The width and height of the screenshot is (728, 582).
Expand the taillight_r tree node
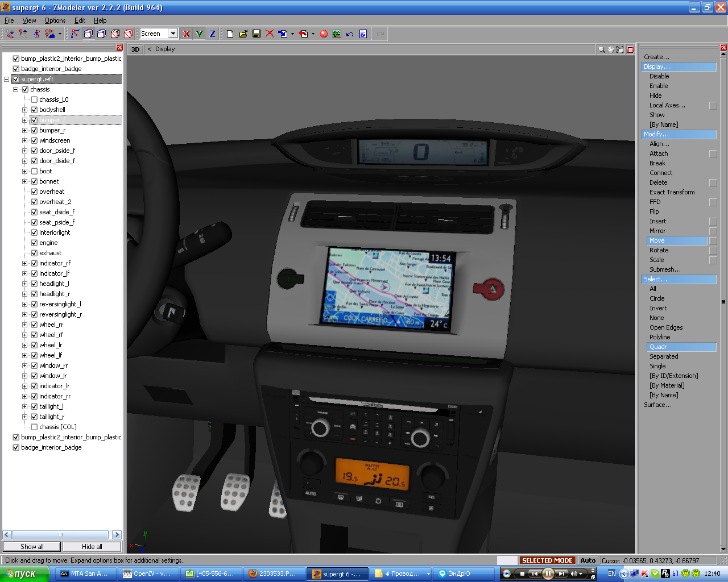pos(25,417)
